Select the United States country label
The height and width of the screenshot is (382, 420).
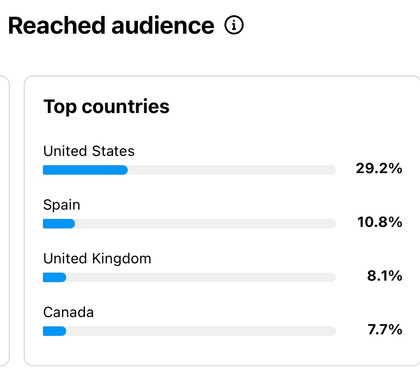tap(89, 151)
